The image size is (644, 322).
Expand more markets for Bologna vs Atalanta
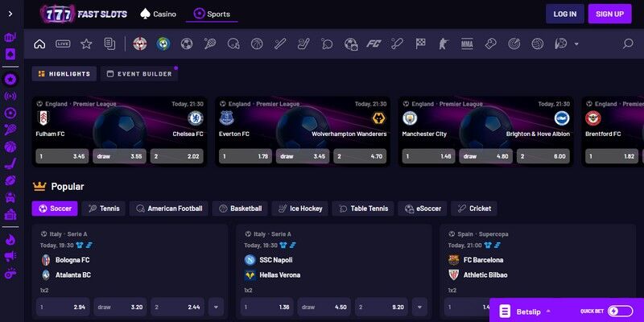216,307
